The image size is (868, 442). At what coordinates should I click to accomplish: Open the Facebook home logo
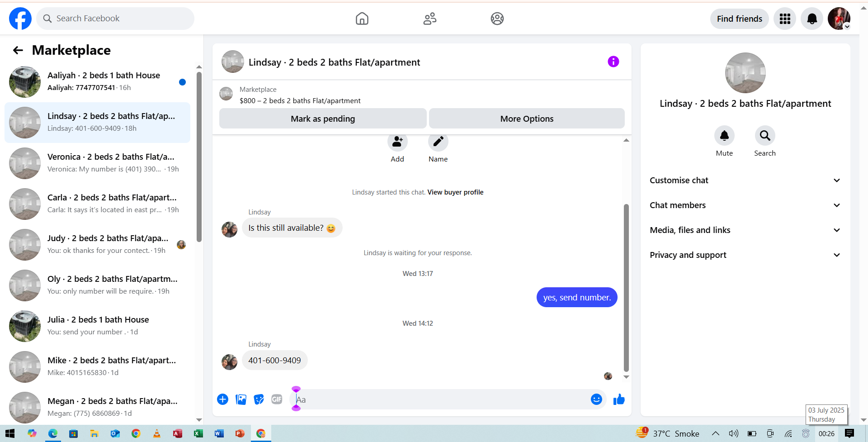20,19
